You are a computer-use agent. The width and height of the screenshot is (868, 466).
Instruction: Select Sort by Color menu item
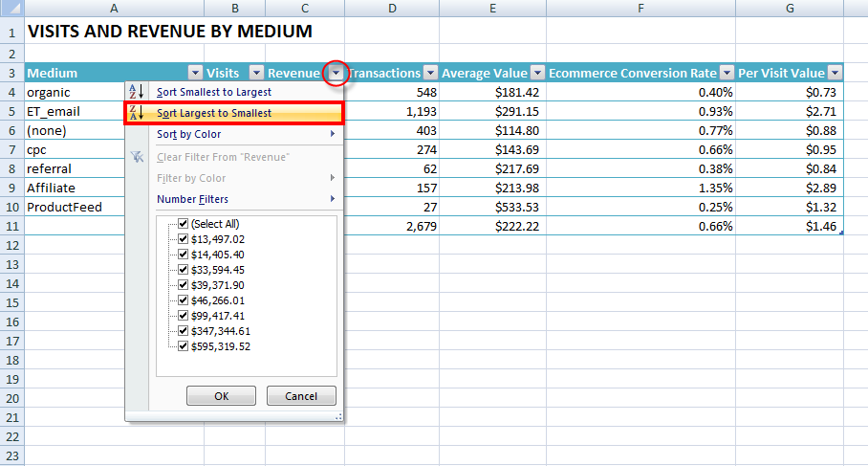tap(235, 134)
